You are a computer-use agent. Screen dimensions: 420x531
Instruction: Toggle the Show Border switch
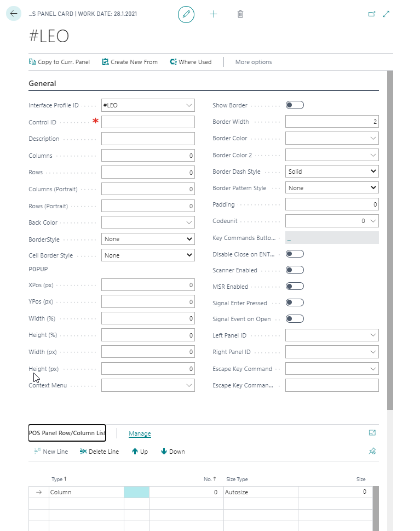click(x=295, y=105)
